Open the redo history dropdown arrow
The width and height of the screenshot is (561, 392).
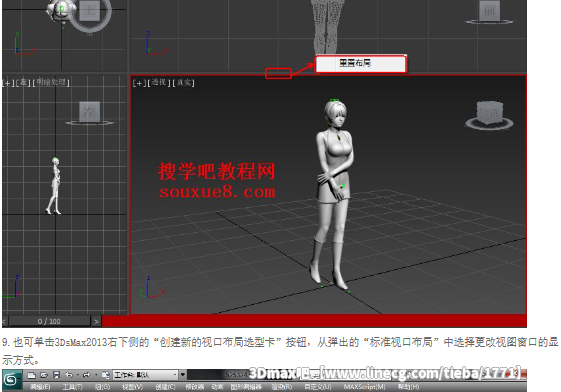[96, 375]
